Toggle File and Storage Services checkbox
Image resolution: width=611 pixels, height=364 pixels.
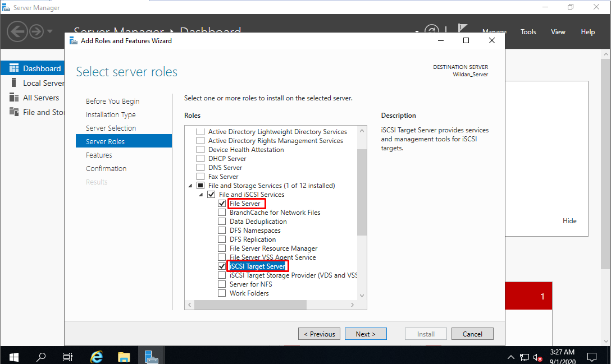[200, 185]
